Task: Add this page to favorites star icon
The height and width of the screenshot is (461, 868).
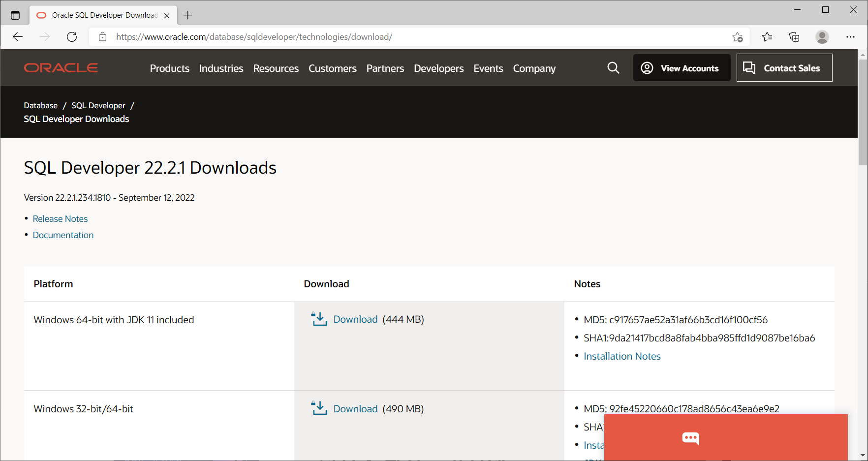Action: (737, 37)
